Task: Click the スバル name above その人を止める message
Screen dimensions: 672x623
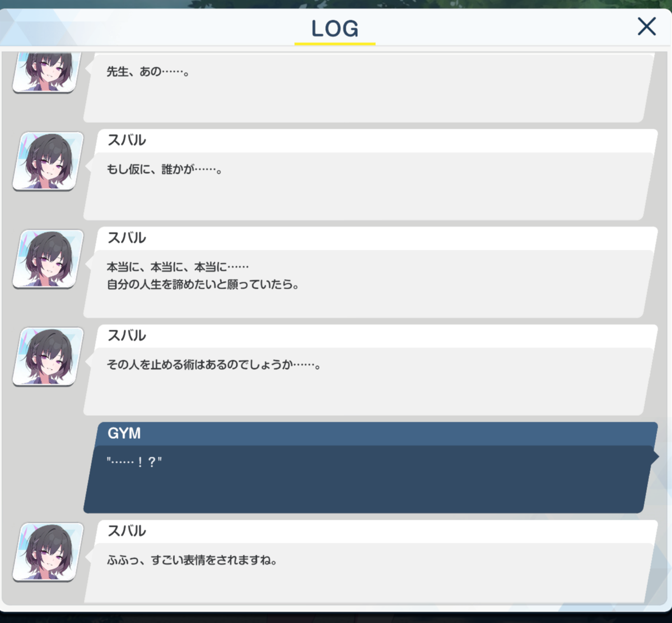Action: click(x=127, y=336)
